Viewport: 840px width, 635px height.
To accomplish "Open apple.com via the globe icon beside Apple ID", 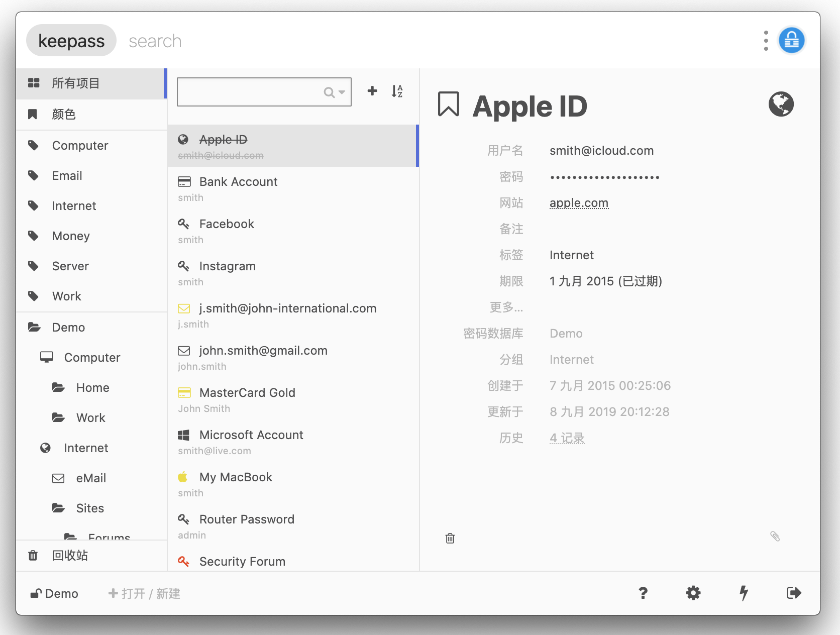I will point(781,104).
